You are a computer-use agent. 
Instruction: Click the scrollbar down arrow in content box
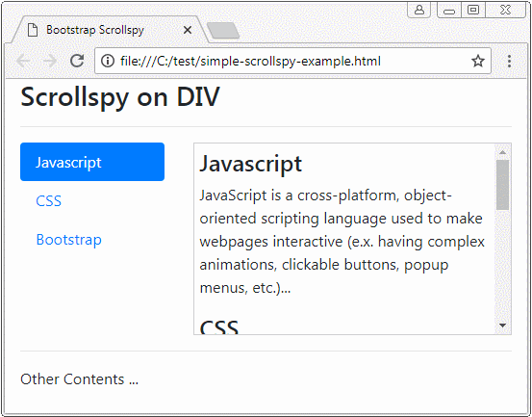502,326
